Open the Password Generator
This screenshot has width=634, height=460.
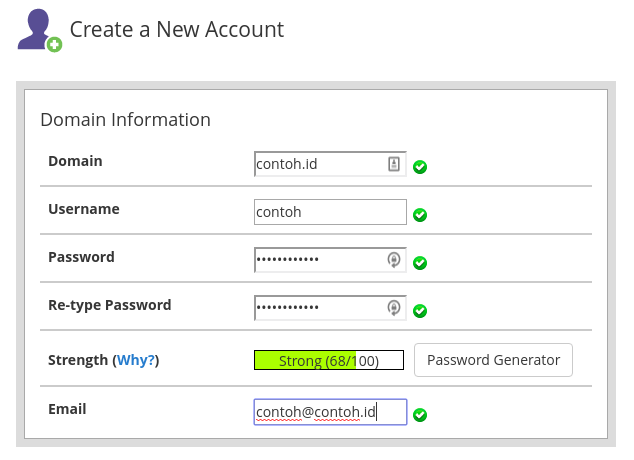pos(493,360)
